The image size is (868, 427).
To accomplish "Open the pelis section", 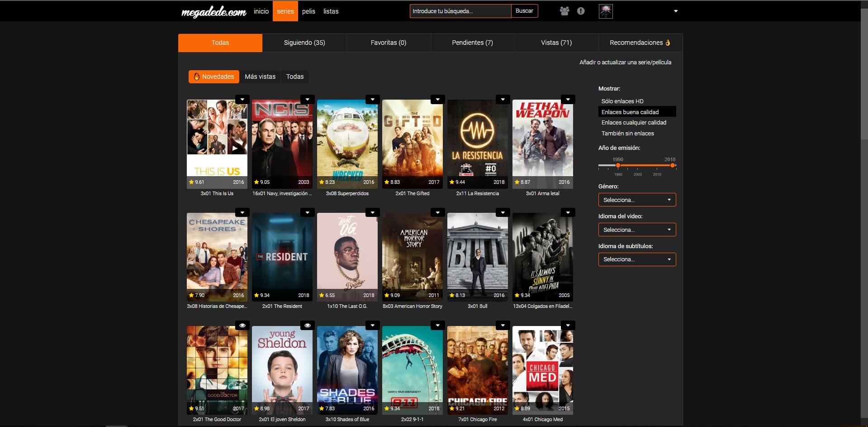I will click(x=308, y=11).
